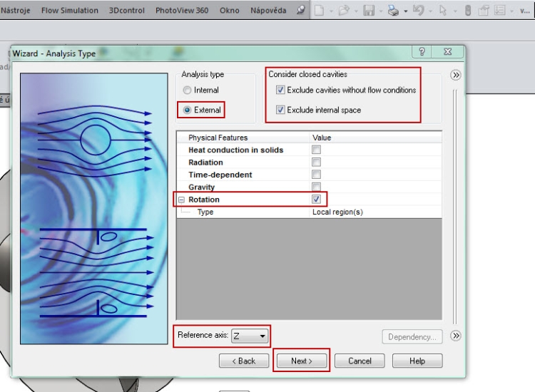Viewport: 535px width, 392px height.
Task: Open the Okno menu
Action: (229, 11)
